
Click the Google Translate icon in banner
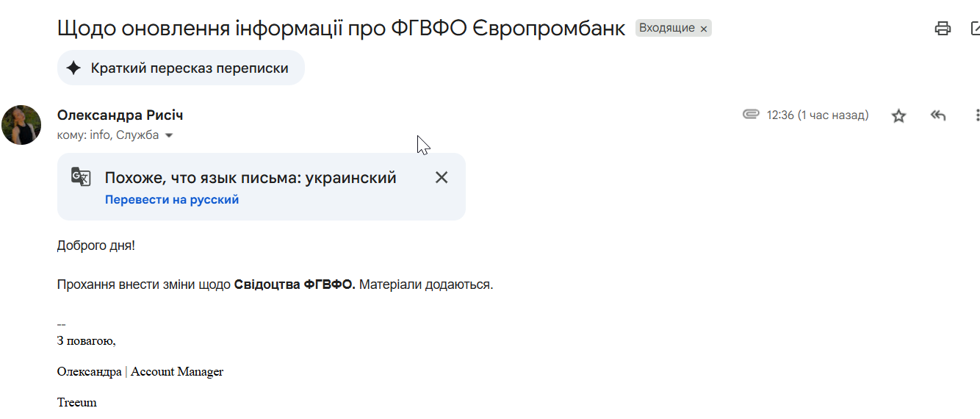(x=81, y=177)
